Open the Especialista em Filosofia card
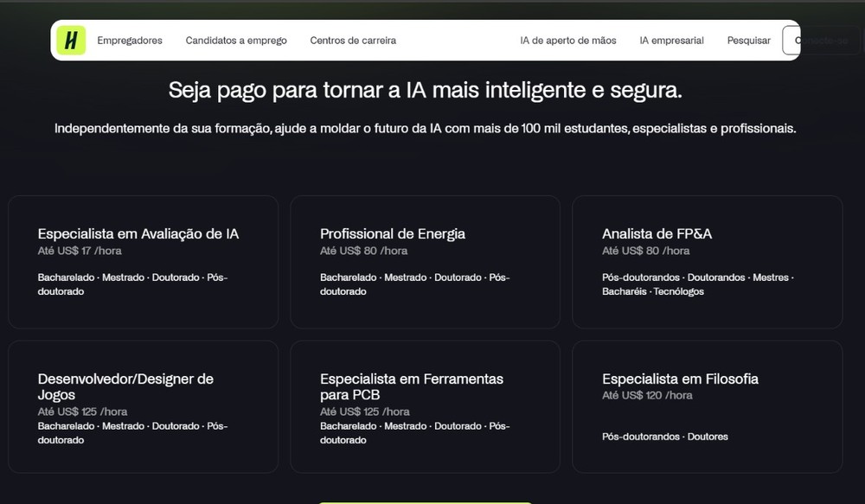 coord(708,406)
